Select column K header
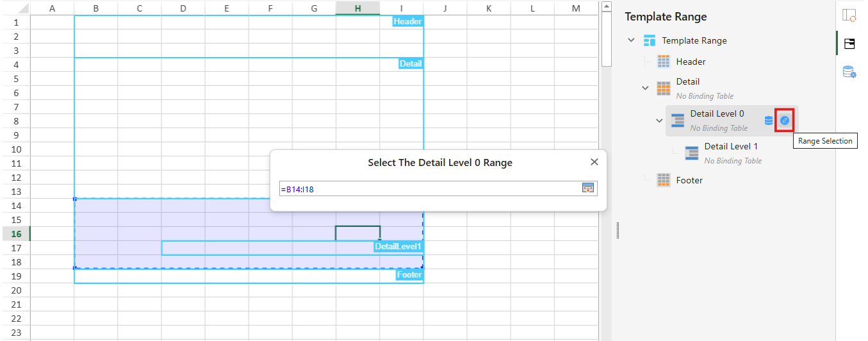868x341 pixels. (488, 8)
